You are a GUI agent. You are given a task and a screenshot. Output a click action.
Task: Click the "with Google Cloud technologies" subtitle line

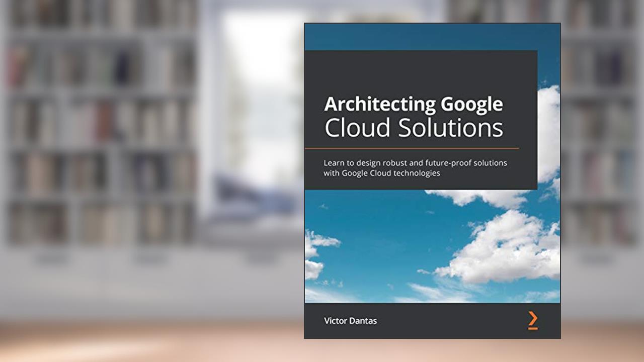(382, 173)
